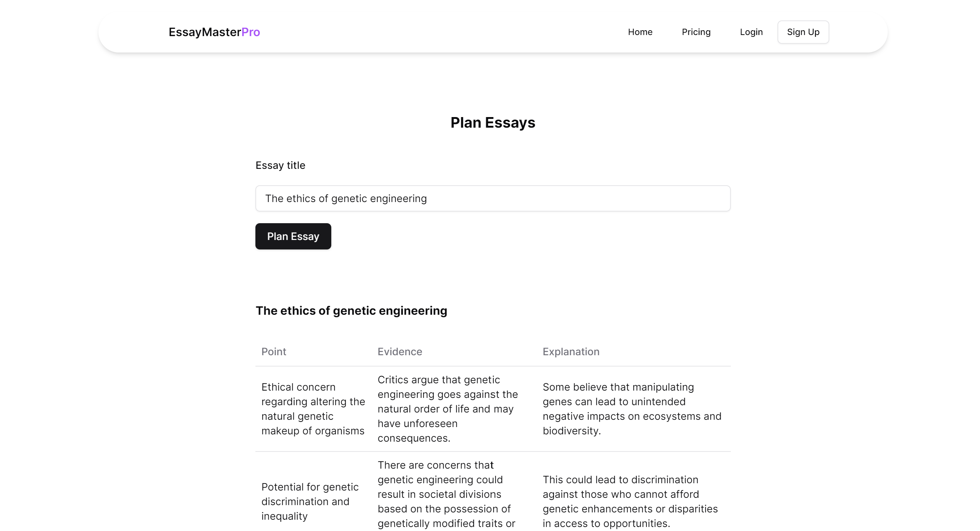
Task: Select the bold result heading on genetic engineering
Action: click(351, 310)
